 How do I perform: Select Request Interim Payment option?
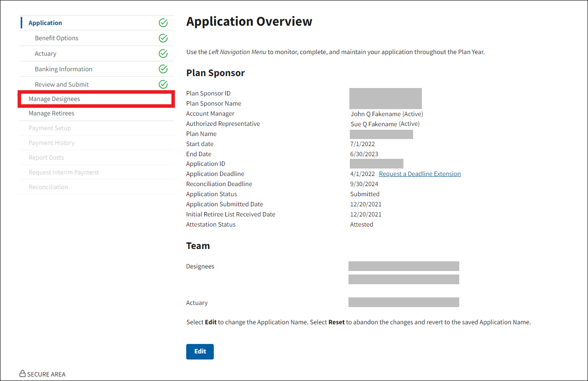[x=64, y=172]
